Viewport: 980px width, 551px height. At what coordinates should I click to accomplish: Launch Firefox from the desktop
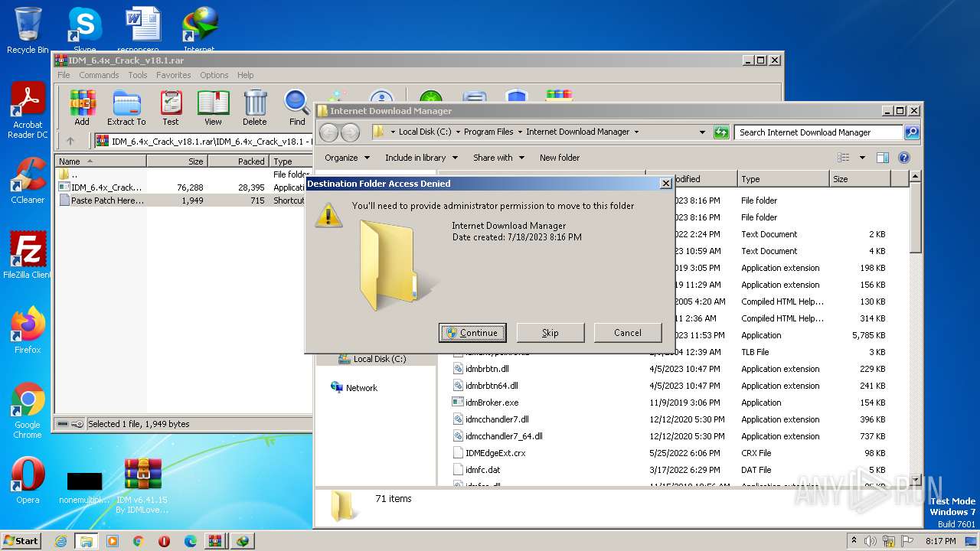(x=28, y=331)
